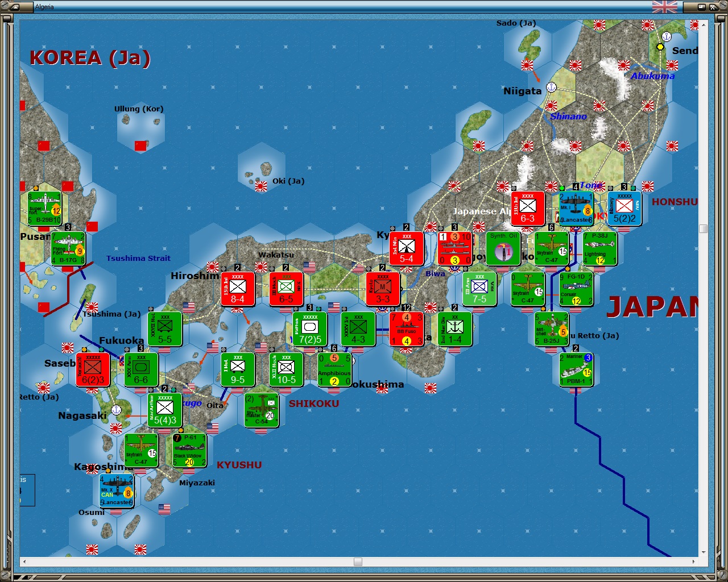Screen dimensions: 728x582
Task: Select the Patton 7(2)5 HQ counter
Action: tap(310, 329)
